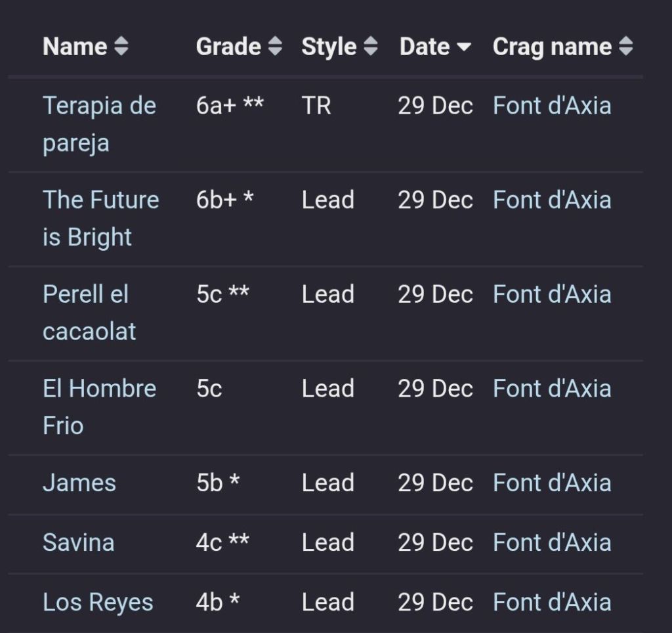The image size is (672, 633).
Task: Open the Savina route page
Action: point(78,543)
